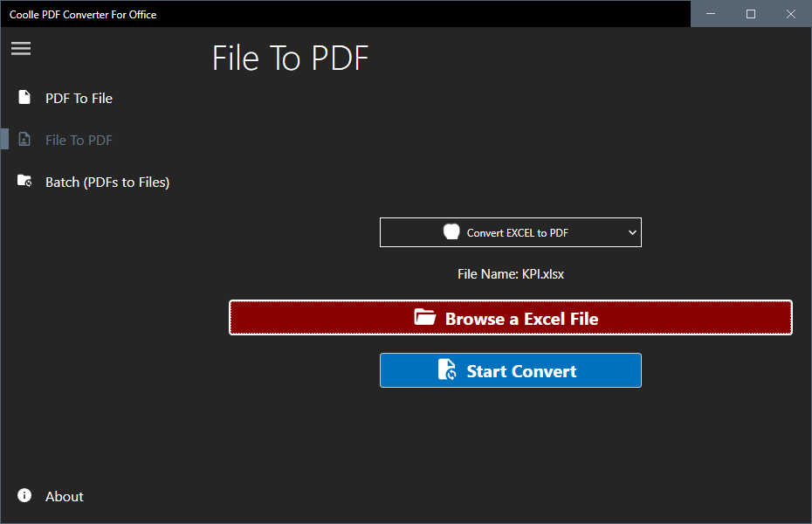Click the File To PDF sidebar icon
The width and height of the screenshot is (812, 524).
pyautogui.click(x=24, y=140)
